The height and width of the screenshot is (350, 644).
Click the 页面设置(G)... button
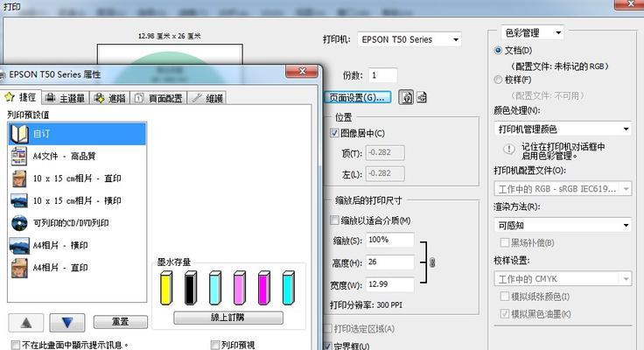357,98
